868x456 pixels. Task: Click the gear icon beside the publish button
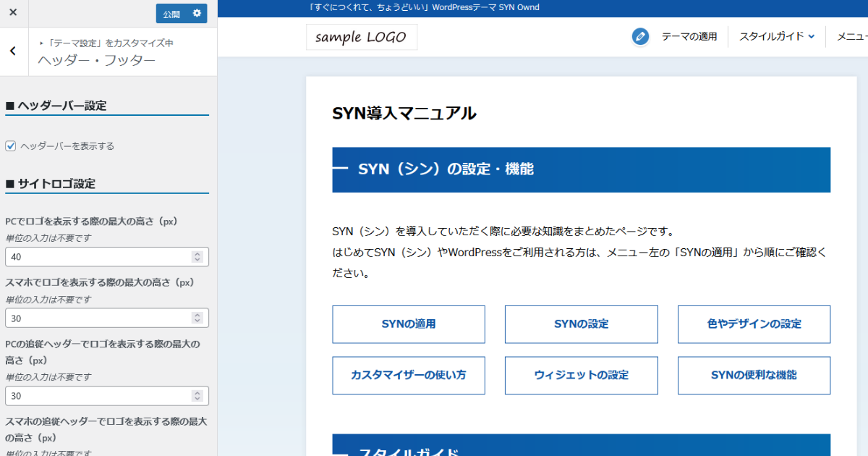coord(197,14)
